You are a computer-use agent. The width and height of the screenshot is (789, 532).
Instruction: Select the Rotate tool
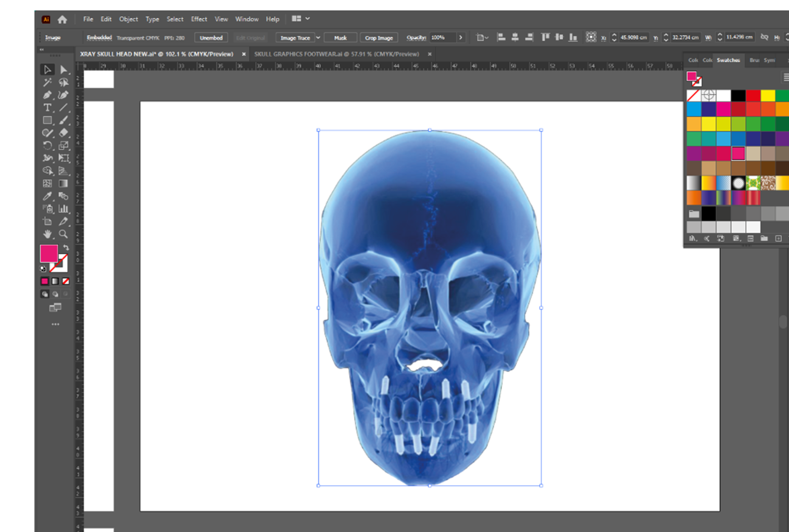tap(47, 146)
